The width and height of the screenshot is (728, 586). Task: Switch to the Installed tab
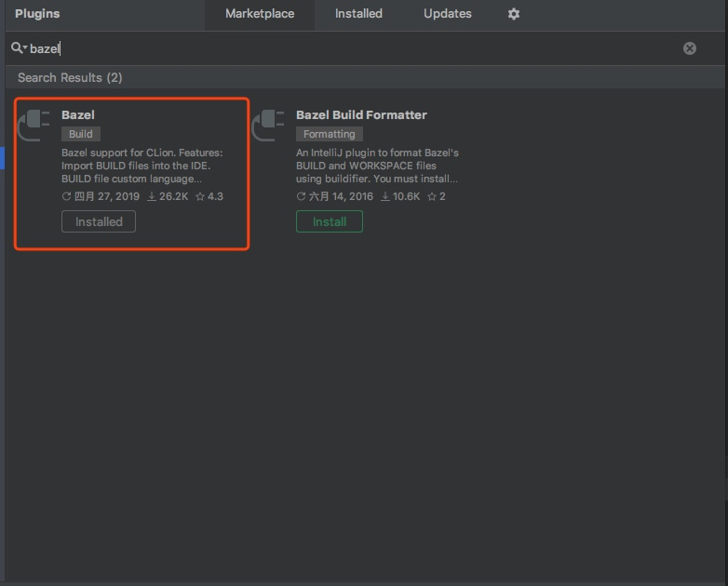pos(358,14)
